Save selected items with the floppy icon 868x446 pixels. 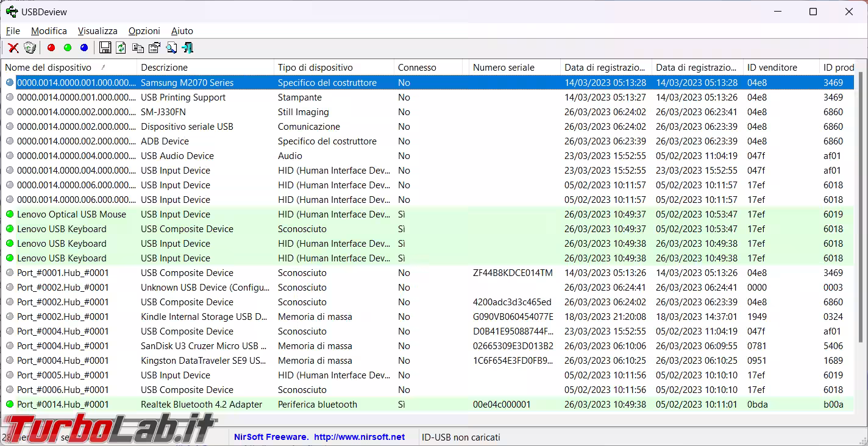point(105,48)
